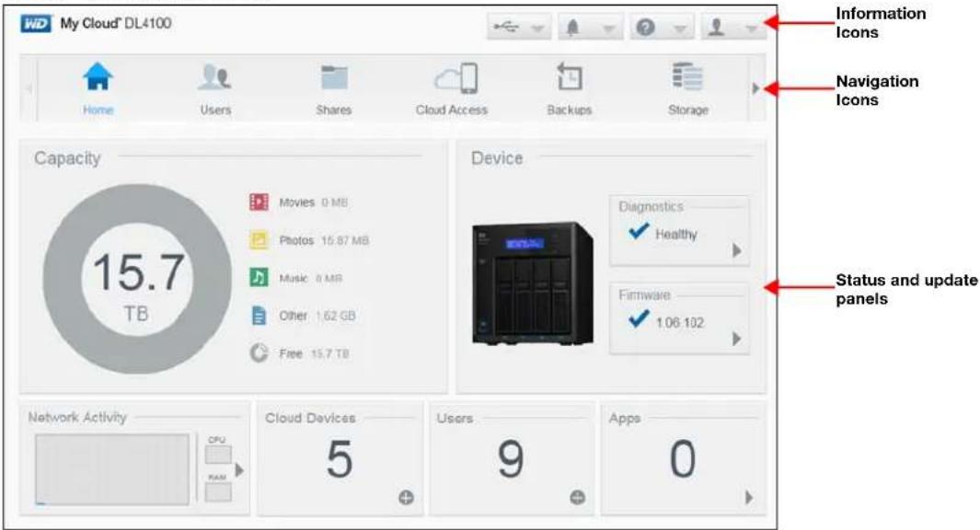This screenshot has height=530, width=980.
Task: Open the help question mark icon
Action: tap(646, 28)
